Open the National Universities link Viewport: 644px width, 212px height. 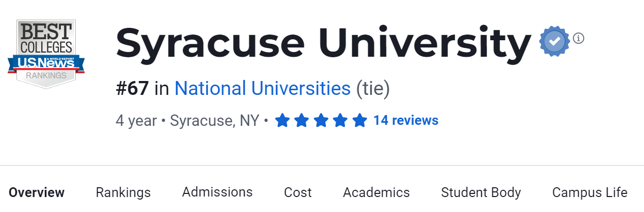[262, 89]
